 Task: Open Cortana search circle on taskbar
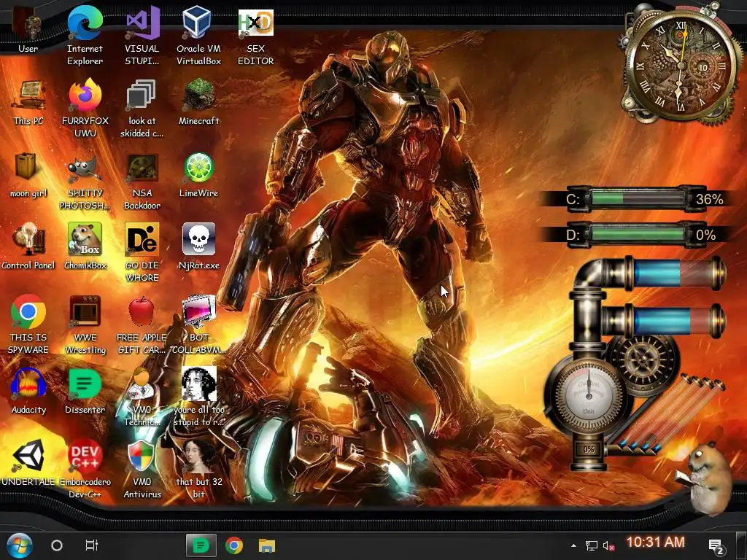tap(57, 545)
